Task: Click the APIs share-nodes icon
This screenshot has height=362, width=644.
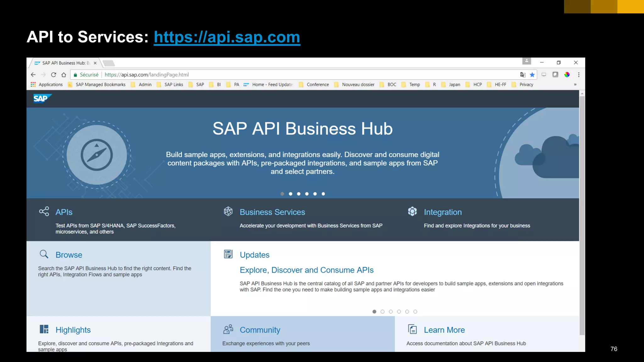Action: pyautogui.click(x=44, y=211)
